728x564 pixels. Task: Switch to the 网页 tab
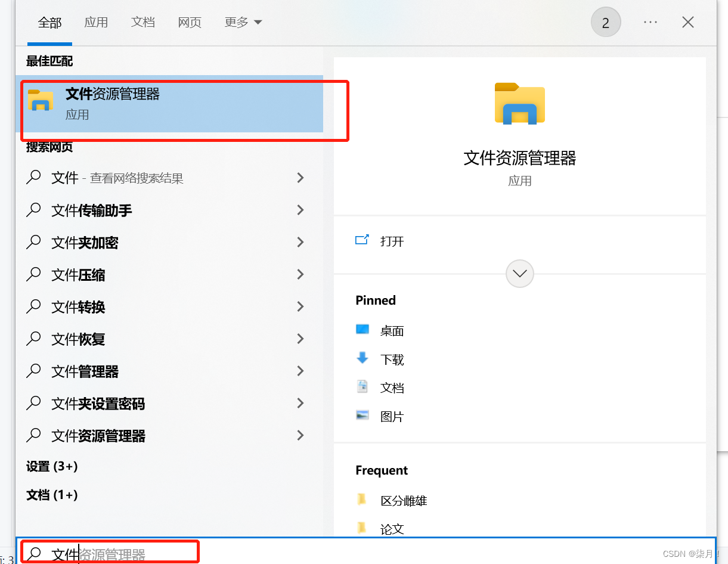[190, 22]
